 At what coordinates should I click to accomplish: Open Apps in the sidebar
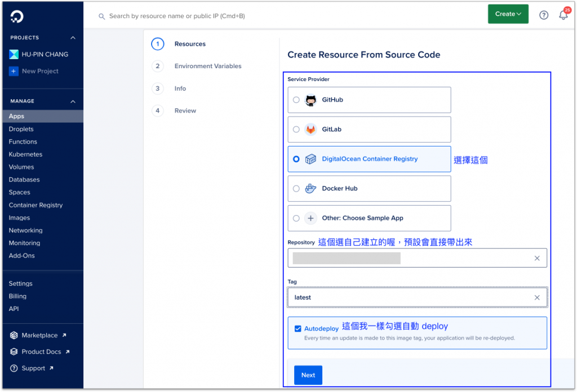[x=43, y=116]
